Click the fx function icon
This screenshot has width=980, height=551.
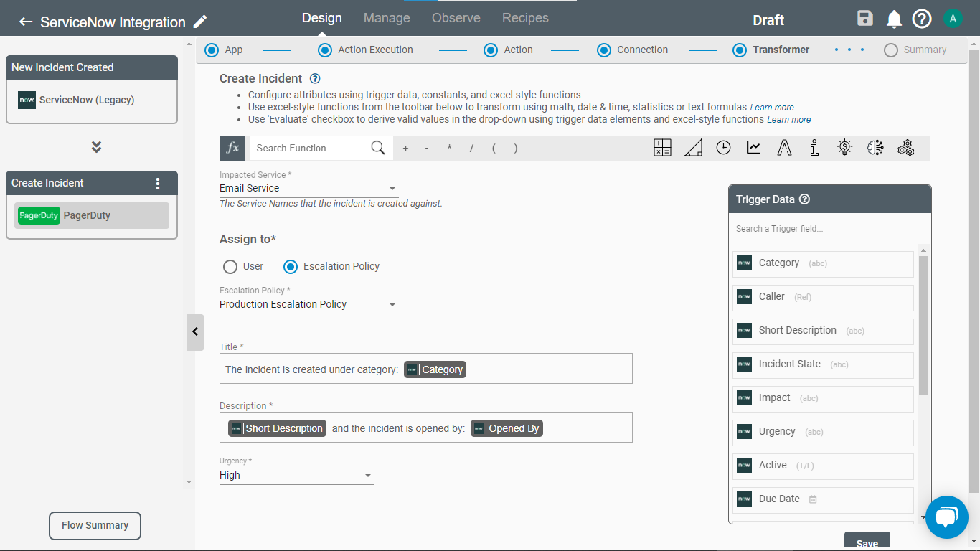tap(232, 148)
